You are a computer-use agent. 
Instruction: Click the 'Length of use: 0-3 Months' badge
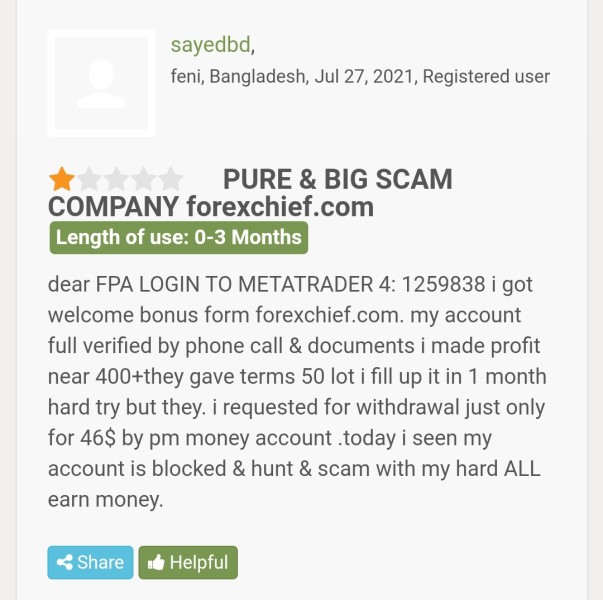[x=178, y=238]
